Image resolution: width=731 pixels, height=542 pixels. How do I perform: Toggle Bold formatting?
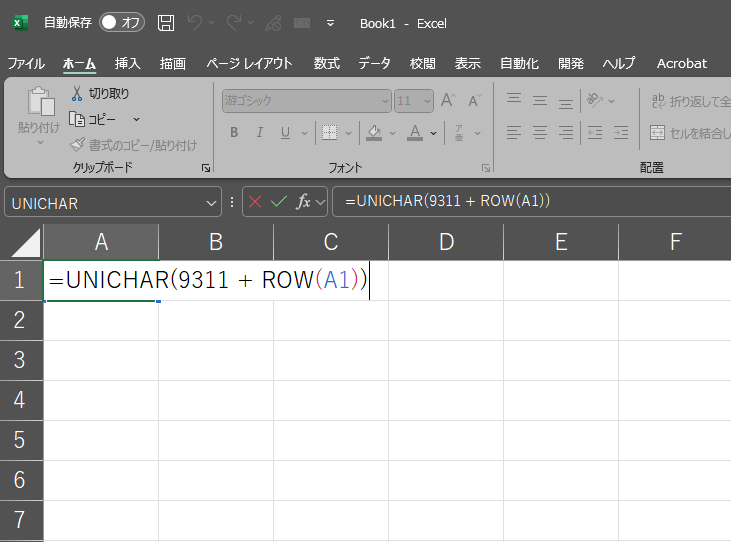click(x=234, y=133)
